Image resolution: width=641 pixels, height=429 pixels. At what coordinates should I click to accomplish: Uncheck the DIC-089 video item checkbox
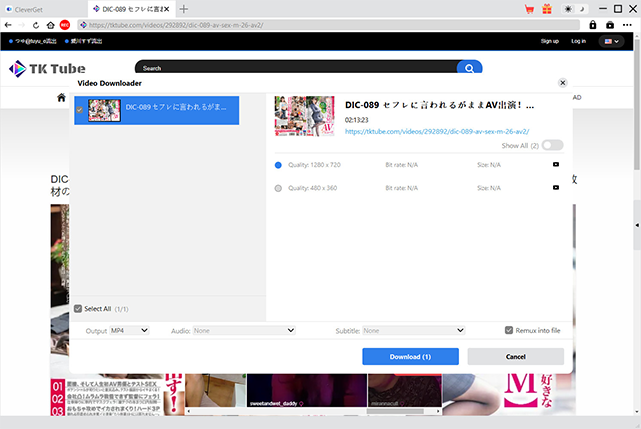pos(79,110)
